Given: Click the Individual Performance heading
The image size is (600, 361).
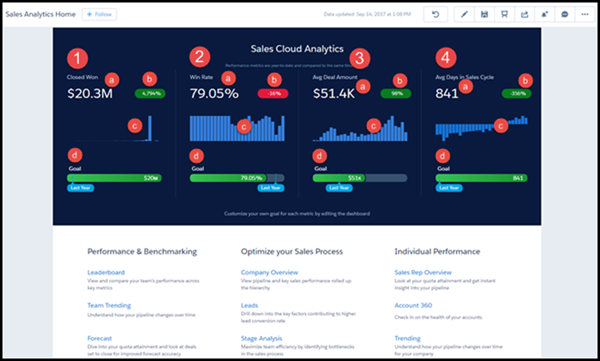Looking at the screenshot, I should pos(437,252).
